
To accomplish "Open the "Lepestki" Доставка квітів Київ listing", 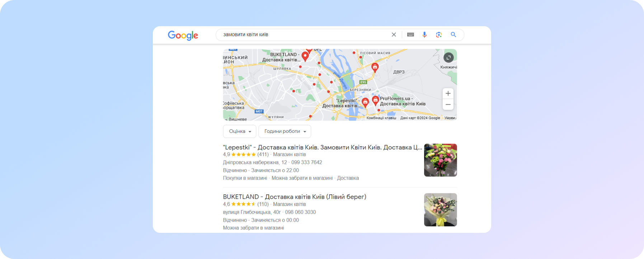I will [x=323, y=147].
